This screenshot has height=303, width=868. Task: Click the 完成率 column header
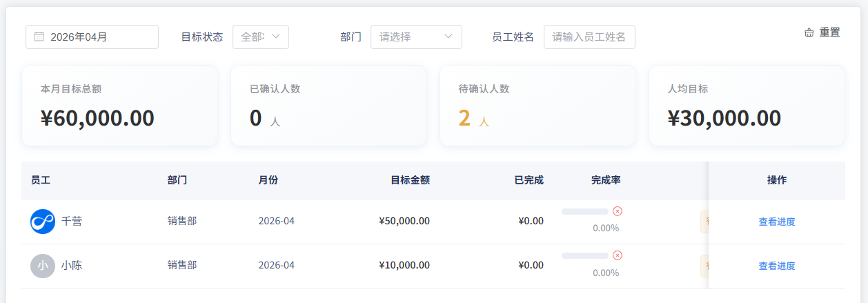click(x=606, y=180)
